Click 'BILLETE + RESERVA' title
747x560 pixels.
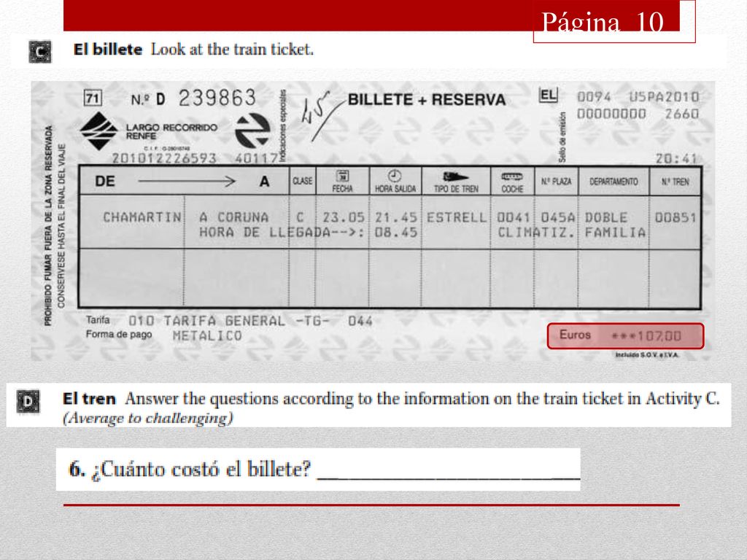(427, 99)
